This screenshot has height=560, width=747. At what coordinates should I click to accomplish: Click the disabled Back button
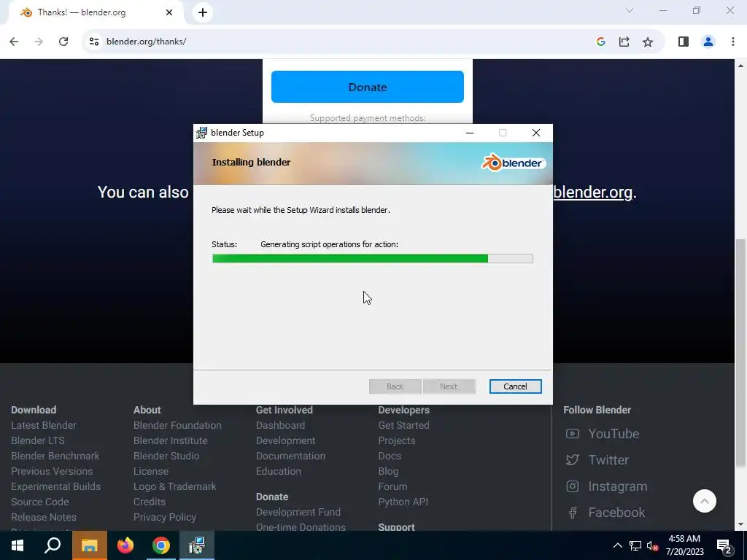point(395,386)
